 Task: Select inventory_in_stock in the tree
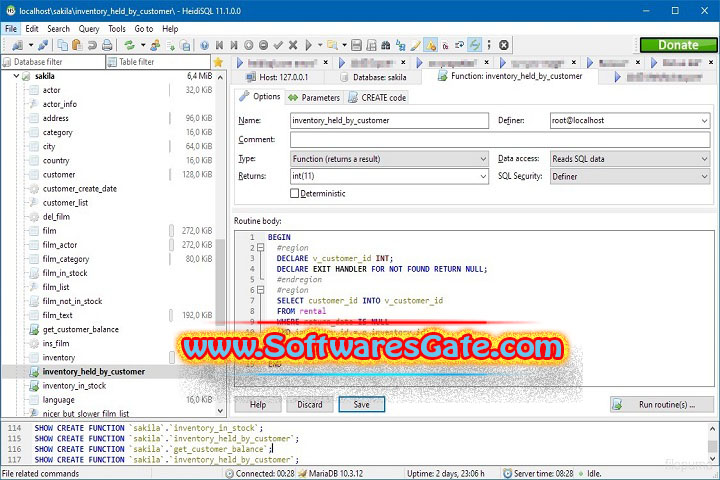coord(74,386)
